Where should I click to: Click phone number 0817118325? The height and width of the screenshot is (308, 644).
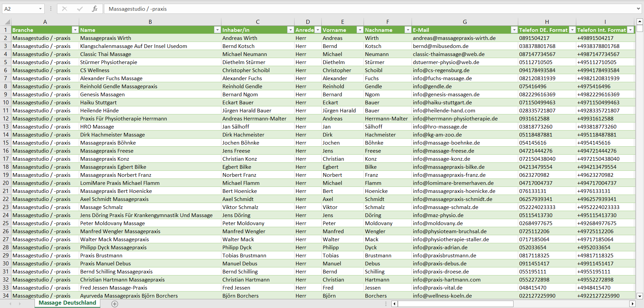[x=547, y=255]
